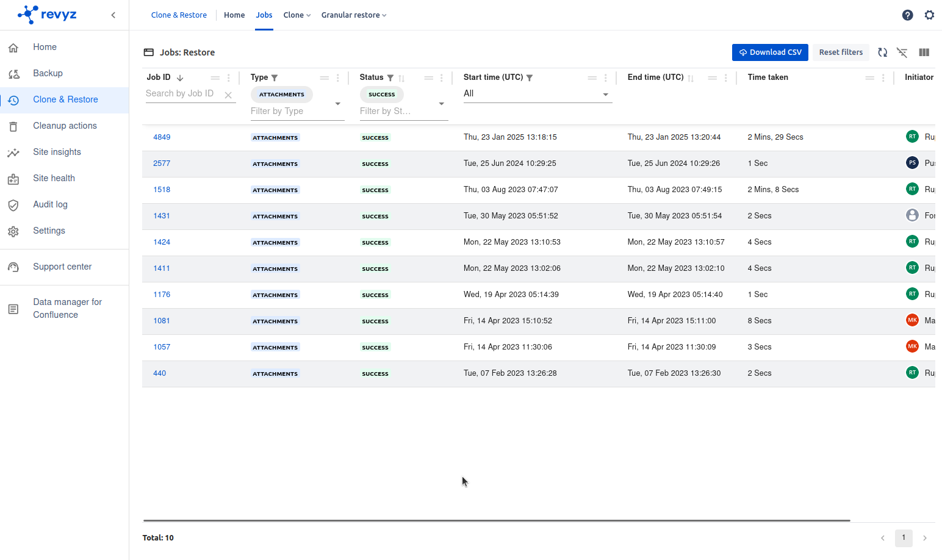Click the refresh jobs icon
The height and width of the screenshot is (560, 942).
[x=882, y=52]
